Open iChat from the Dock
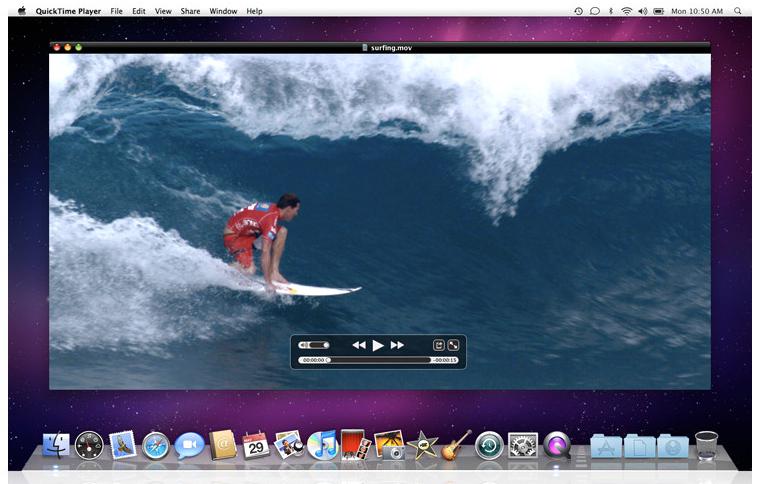 (x=189, y=445)
